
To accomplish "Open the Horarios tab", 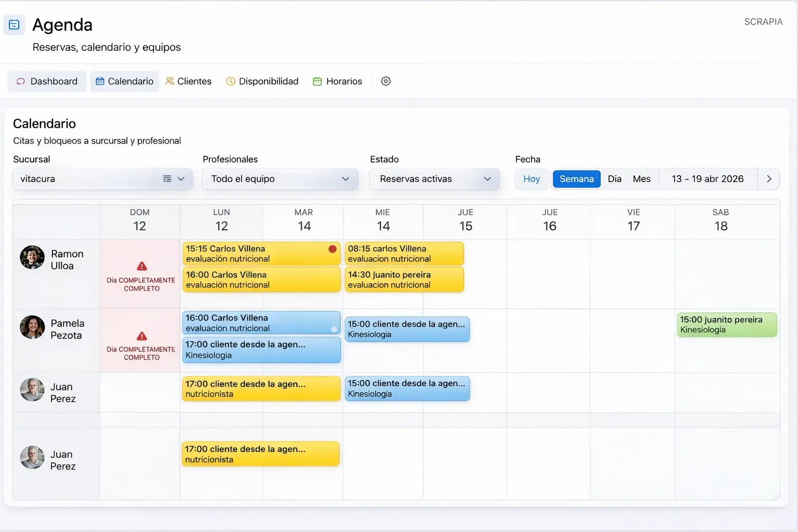I will [x=337, y=81].
